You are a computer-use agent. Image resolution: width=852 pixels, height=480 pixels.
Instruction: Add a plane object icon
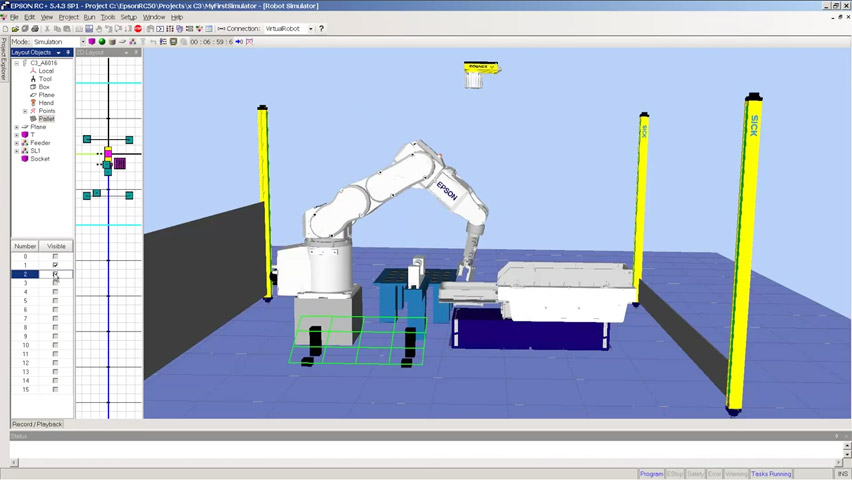[123, 41]
